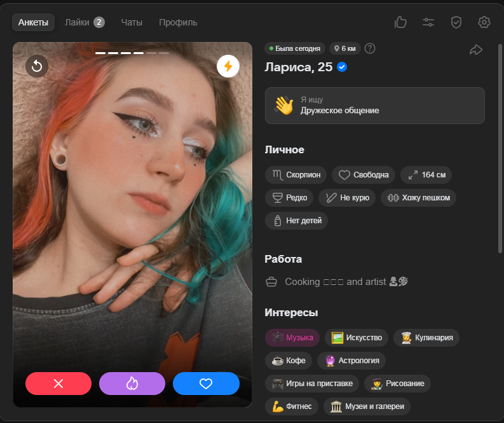Click the distance help question mark
Viewport: 504px width, 423px height.
370,48
